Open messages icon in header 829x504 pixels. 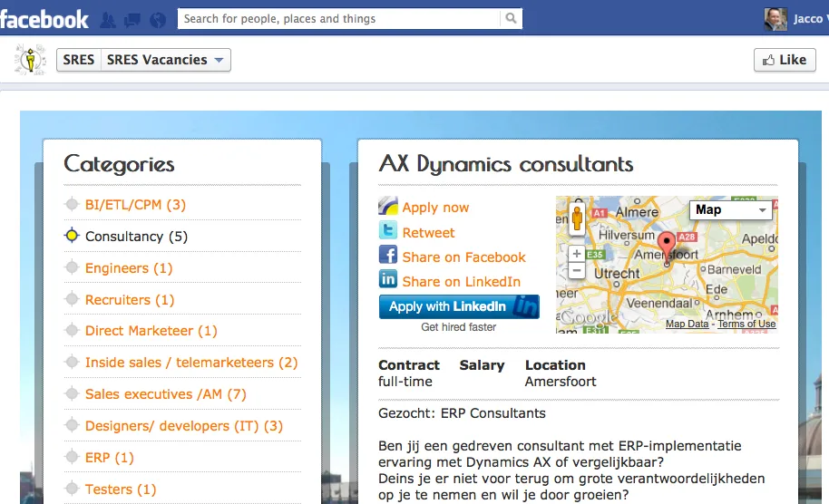coord(132,20)
